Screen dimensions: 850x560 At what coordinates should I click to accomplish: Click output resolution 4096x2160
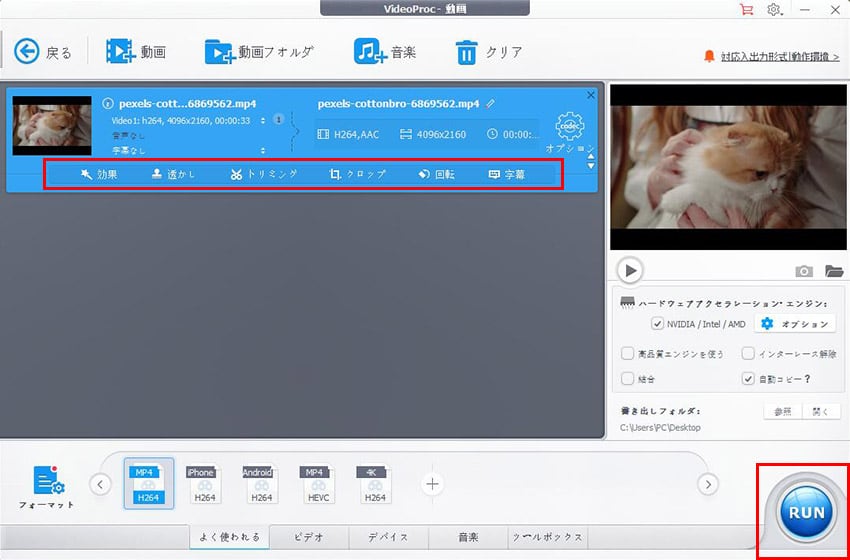coord(433,134)
